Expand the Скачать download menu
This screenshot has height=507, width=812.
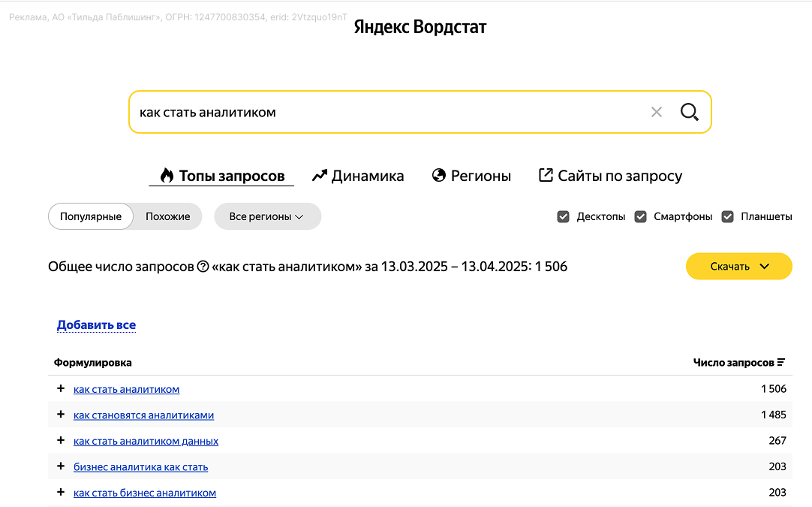pos(738,266)
